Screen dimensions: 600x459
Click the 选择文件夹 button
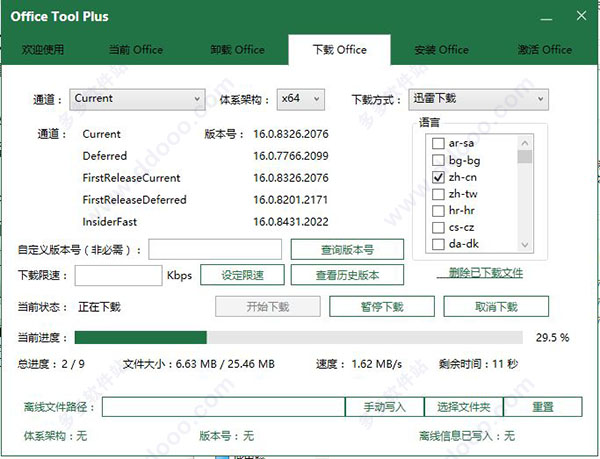click(464, 407)
